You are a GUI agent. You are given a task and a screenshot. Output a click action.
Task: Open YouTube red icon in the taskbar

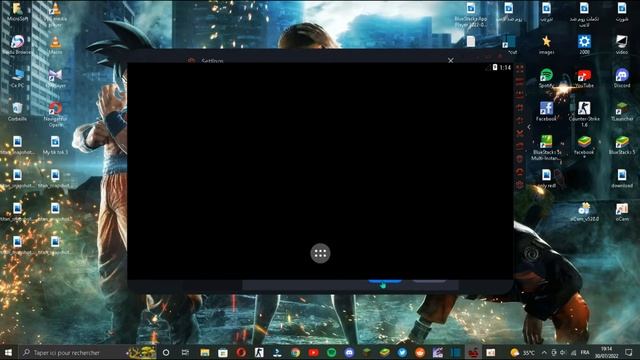[x=313, y=352]
